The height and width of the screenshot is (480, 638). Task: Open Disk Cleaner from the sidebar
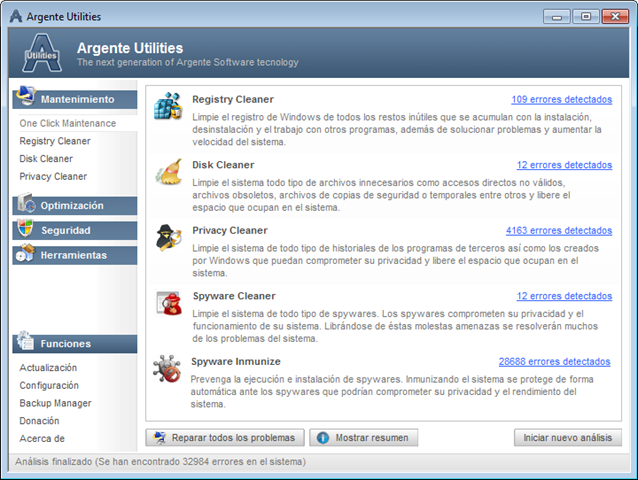(x=46, y=159)
